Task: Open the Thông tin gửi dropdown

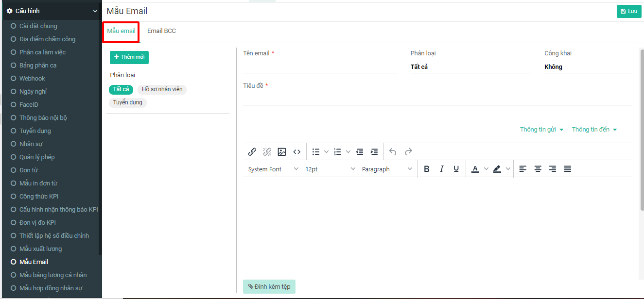Action: tap(541, 130)
